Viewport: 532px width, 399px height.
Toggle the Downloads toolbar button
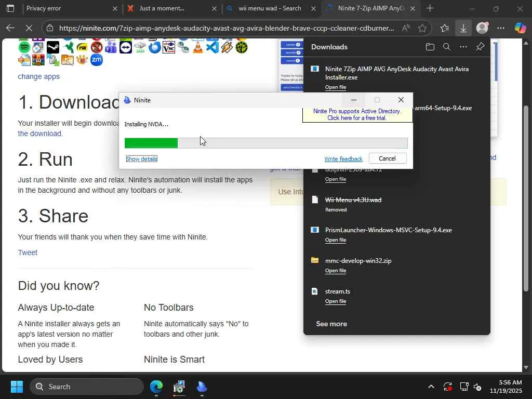tap(463, 28)
